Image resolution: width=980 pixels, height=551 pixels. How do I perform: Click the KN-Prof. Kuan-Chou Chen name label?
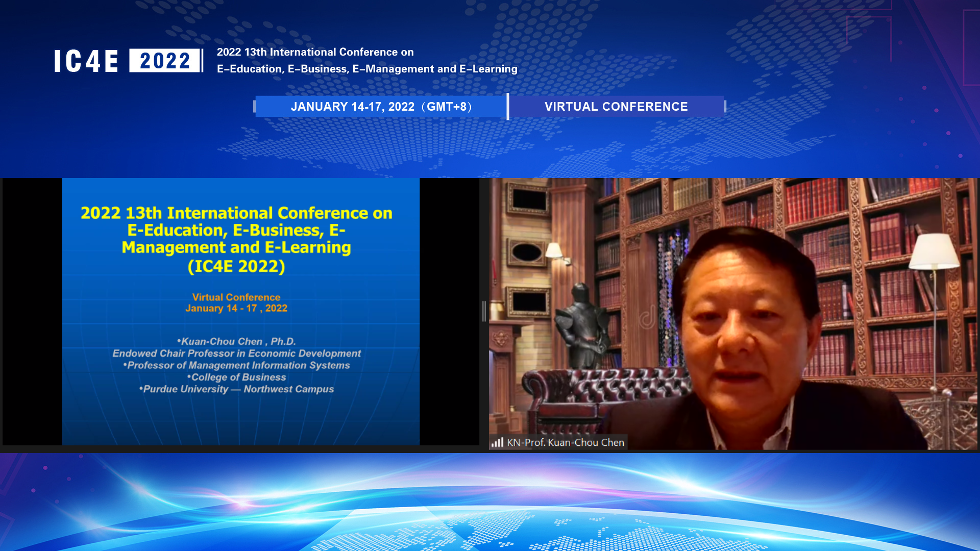[566, 442]
